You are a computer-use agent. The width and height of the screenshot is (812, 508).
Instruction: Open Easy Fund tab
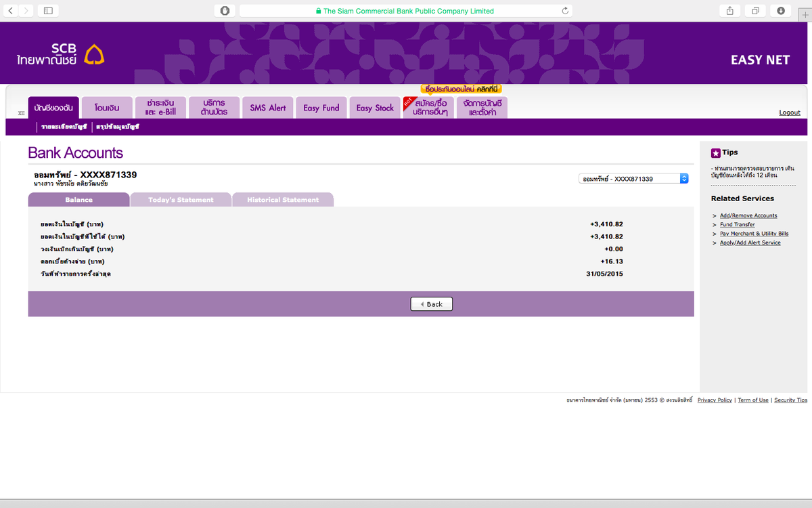321,108
